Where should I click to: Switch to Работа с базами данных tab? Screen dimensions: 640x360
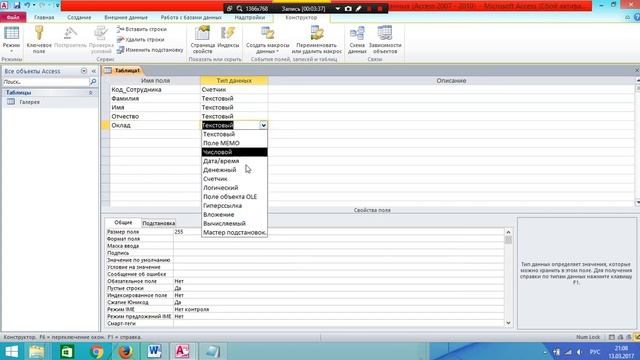click(191, 18)
